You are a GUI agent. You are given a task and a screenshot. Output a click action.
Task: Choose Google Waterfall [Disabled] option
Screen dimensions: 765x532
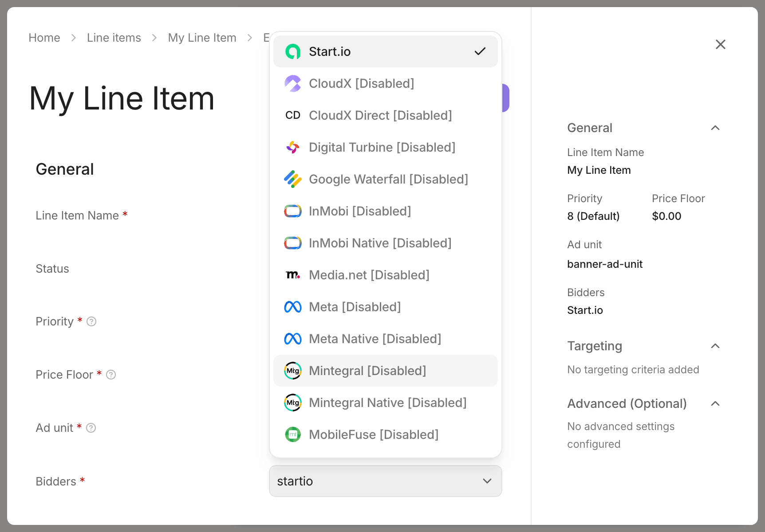pos(386,179)
